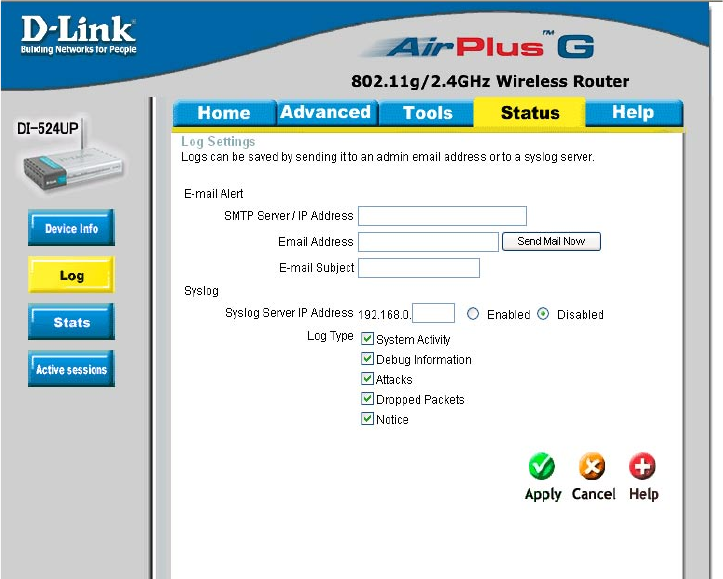Click the green Apply checkmark icon
Viewport: 723px width, 579px height.
pos(542,467)
